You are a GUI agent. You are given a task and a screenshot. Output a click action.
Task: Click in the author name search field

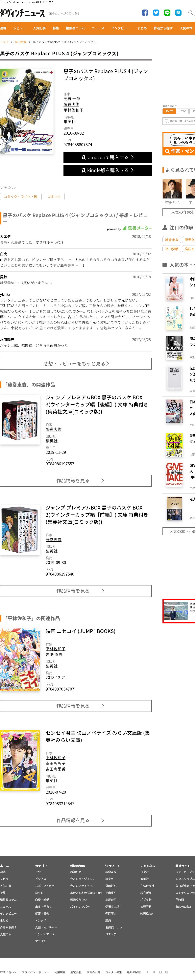(x=179, y=121)
